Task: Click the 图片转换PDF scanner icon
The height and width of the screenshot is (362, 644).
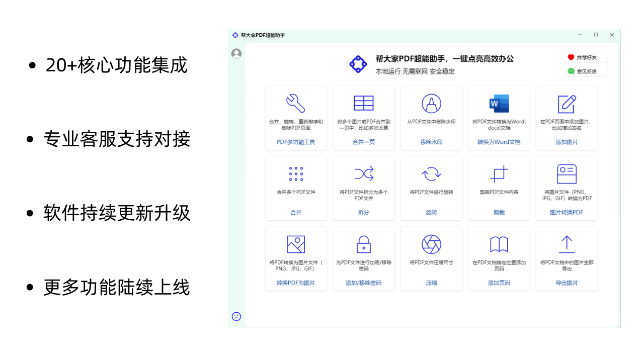Action: pos(567,173)
